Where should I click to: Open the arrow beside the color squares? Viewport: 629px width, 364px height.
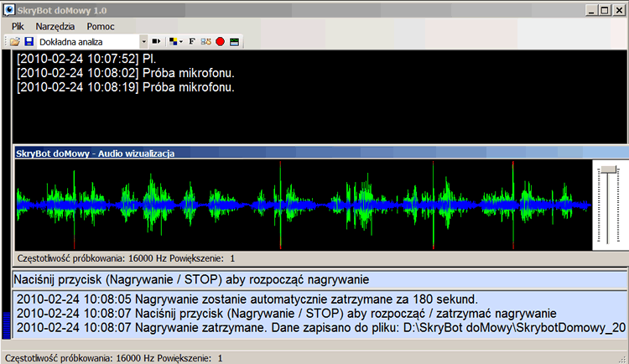pos(181,42)
